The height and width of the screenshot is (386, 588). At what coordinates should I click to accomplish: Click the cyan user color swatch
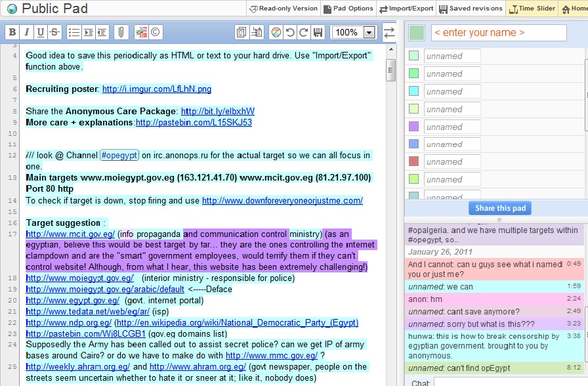pyautogui.click(x=413, y=91)
